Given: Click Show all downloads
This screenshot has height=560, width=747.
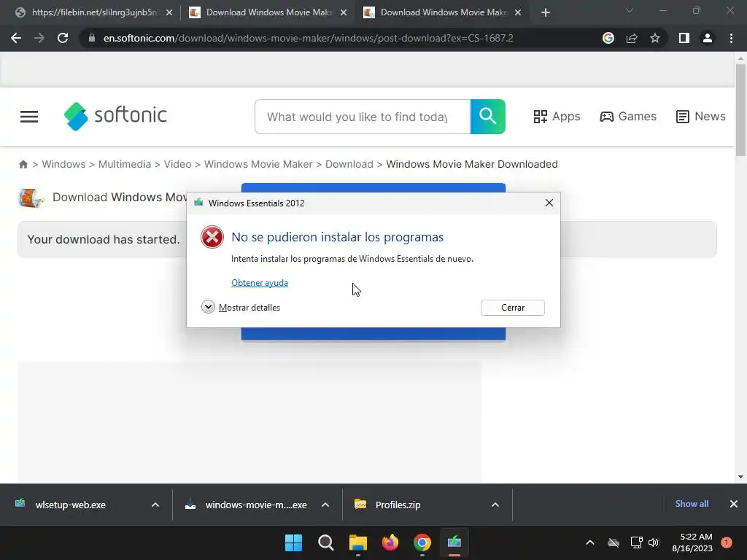Looking at the screenshot, I should click(692, 504).
